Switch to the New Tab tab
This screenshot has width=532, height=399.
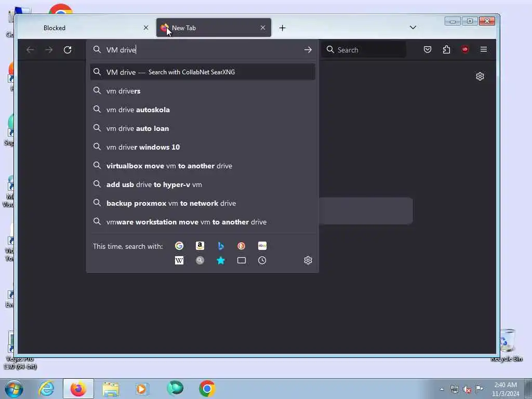click(x=214, y=28)
